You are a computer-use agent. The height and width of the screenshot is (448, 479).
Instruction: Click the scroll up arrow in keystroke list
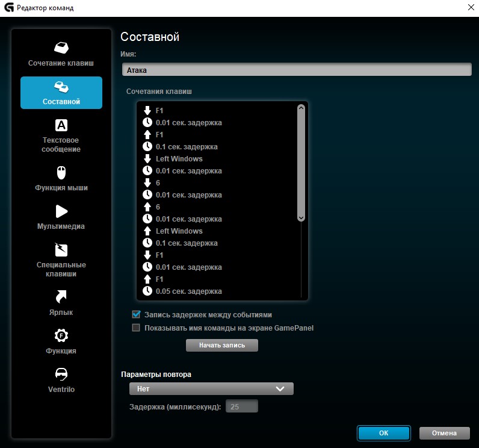301,109
